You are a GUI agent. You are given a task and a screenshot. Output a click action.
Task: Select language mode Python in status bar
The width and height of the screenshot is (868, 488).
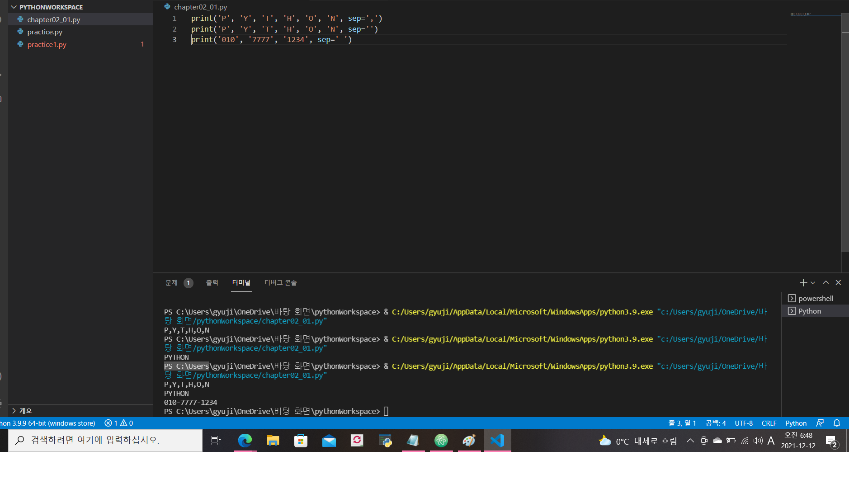[x=796, y=423]
